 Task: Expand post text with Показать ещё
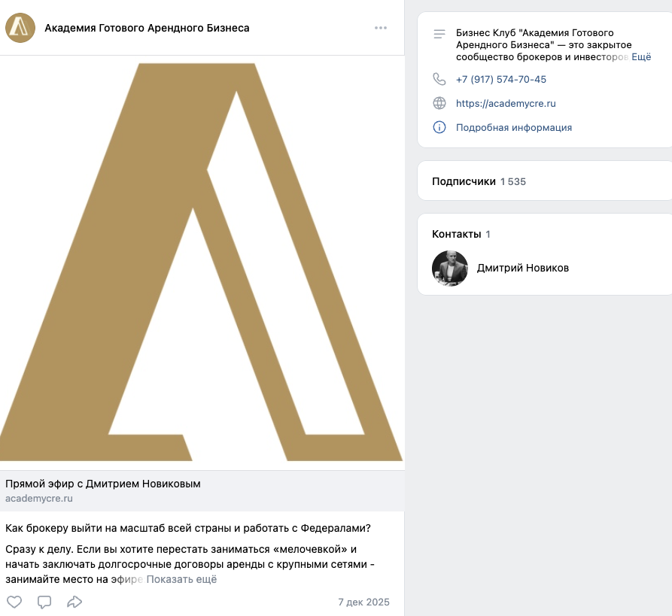tap(181, 579)
